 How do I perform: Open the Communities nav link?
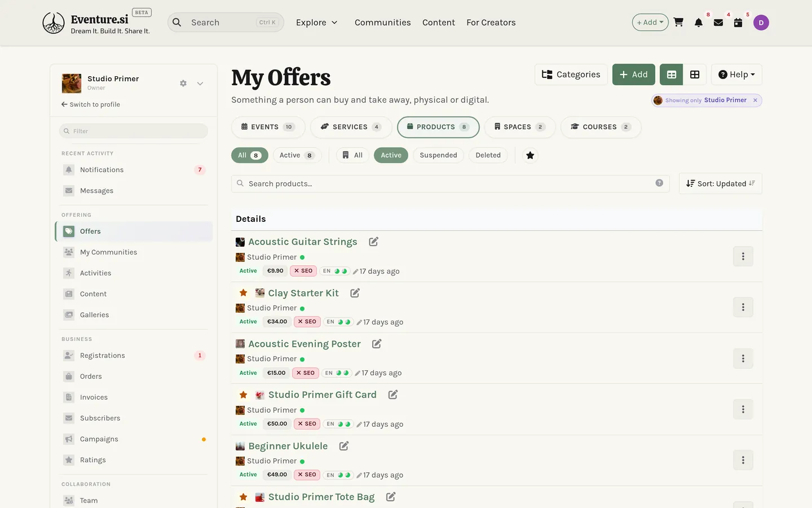[383, 23]
